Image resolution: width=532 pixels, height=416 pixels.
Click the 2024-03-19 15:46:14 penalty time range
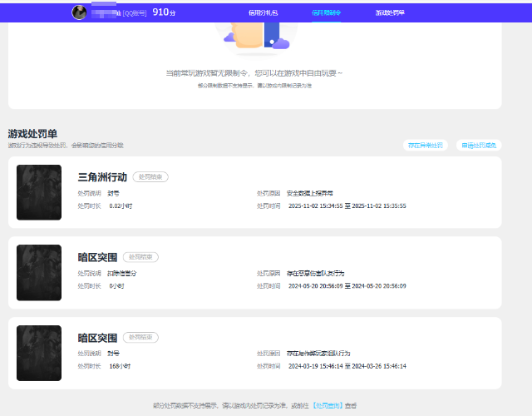[x=347, y=366]
